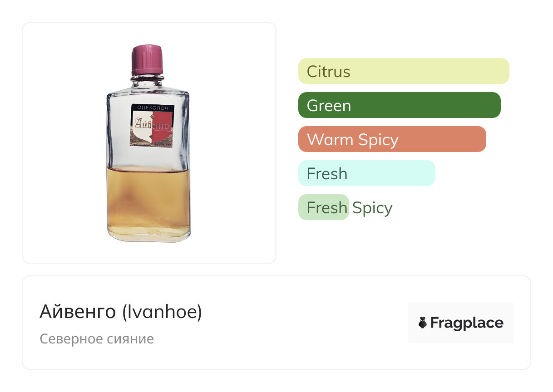The height and width of the screenshot is (392, 553).
Task: Click the Green text label
Action: (x=329, y=106)
